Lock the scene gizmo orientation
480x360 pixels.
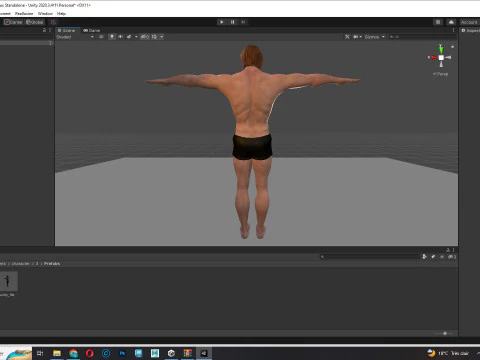coord(452,47)
